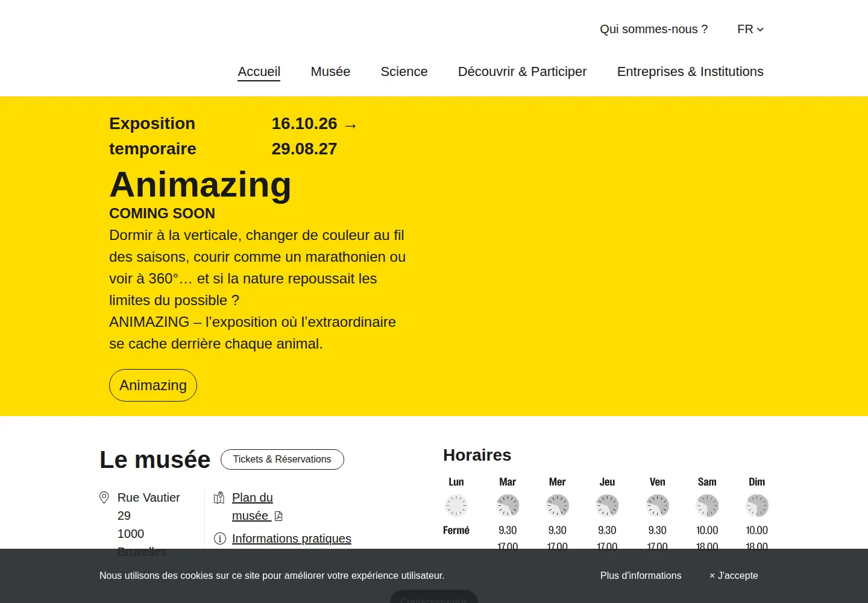Click the Horaires heading
868x603 pixels.
pos(477,455)
